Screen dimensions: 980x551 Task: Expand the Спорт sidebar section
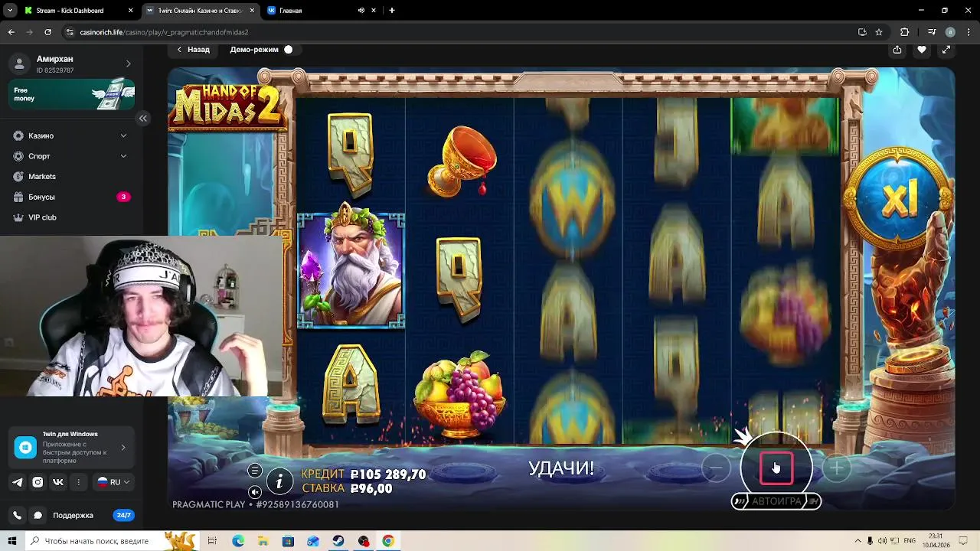pos(70,156)
